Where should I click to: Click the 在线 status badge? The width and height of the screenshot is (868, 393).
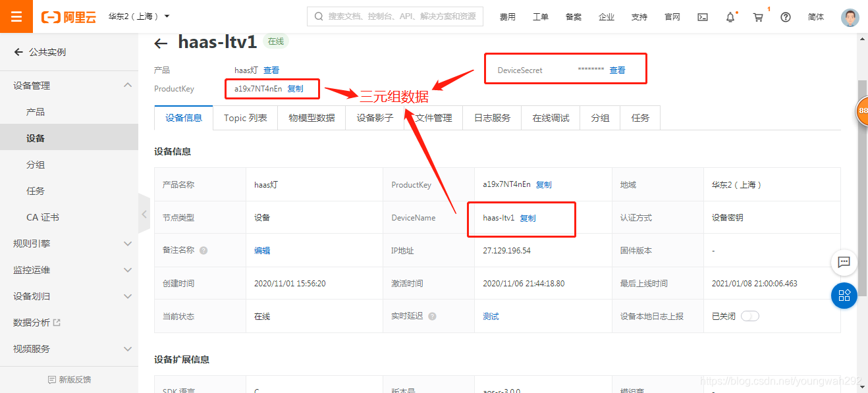[x=276, y=41]
